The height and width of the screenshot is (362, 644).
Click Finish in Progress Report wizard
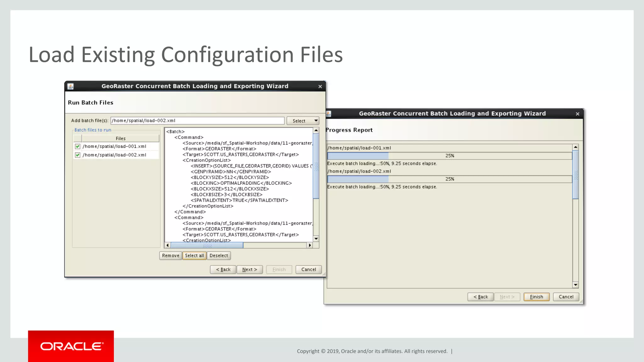click(536, 297)
